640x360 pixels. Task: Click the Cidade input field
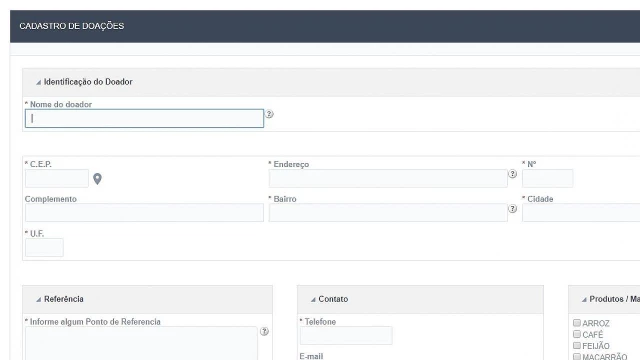[581, 213]
